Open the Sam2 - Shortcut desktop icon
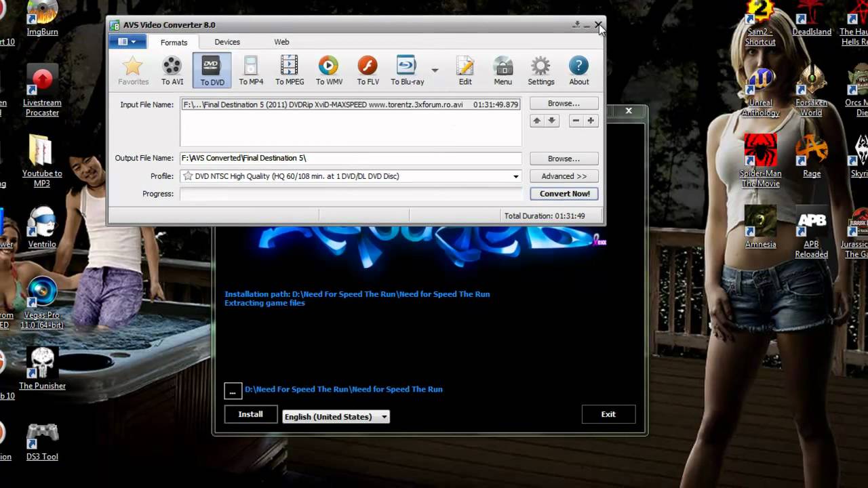This screenshot has height=488, width=868. coord(760,24)
